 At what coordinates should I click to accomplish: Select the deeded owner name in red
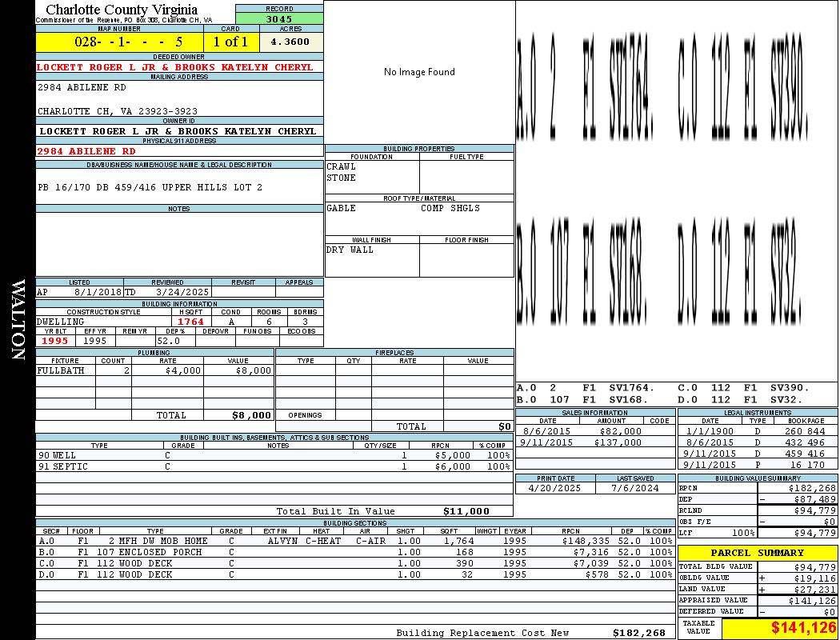[174, 67]
